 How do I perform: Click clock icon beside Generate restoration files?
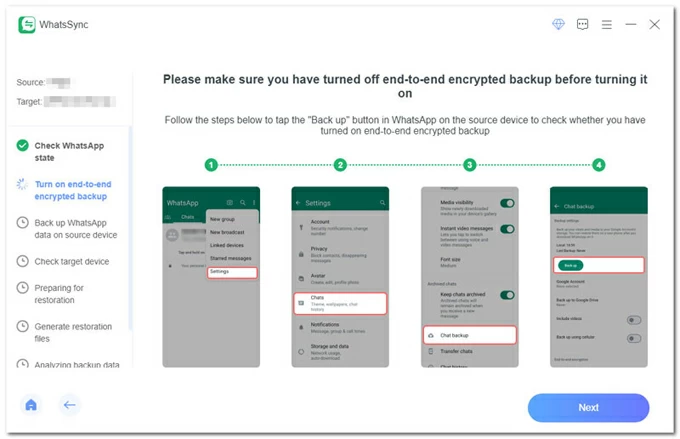click(x=22, y=326)
